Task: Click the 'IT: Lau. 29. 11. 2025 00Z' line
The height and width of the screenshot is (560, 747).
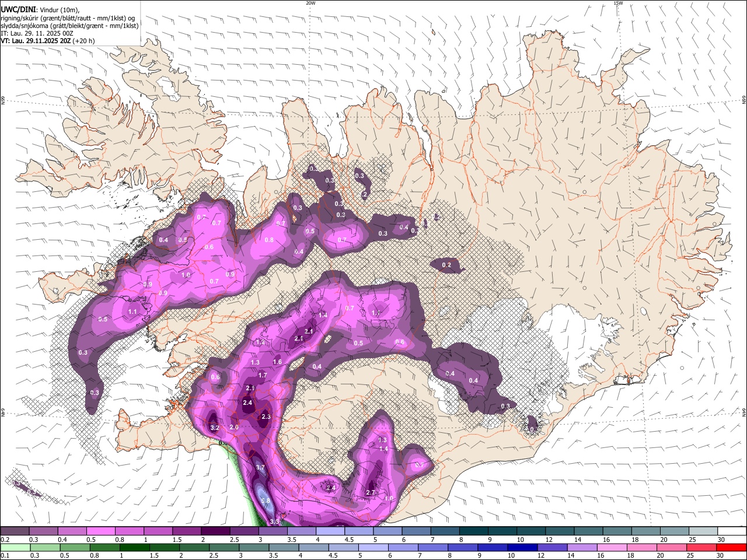Action: (37, 33)
